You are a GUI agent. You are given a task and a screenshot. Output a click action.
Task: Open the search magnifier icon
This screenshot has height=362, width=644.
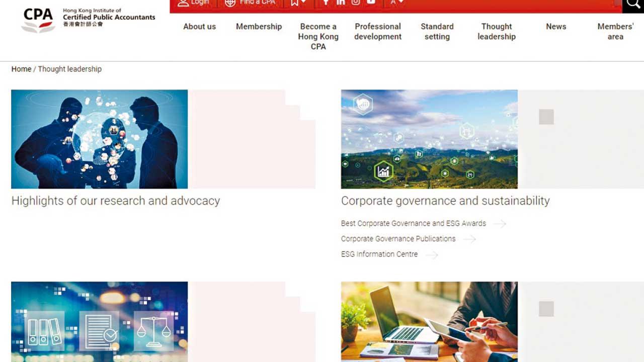633,5
